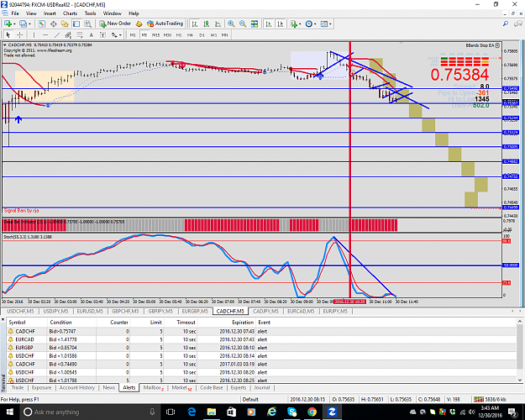Click the Windows Start button
The image size is (525, 420).
(9, 412)
